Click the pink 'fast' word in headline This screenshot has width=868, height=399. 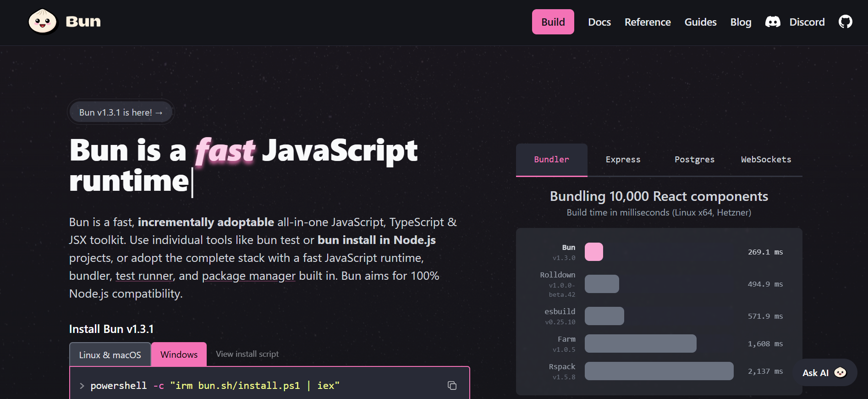pyautogui.click(x=225, y=151)
